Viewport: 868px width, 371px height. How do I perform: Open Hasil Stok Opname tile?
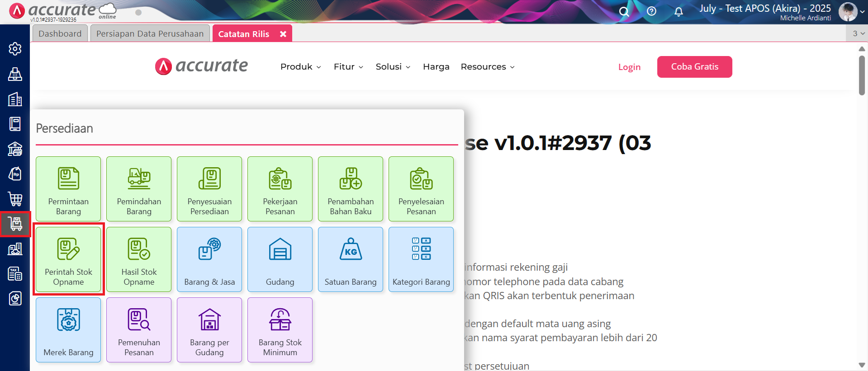click(x=139, y=259)
